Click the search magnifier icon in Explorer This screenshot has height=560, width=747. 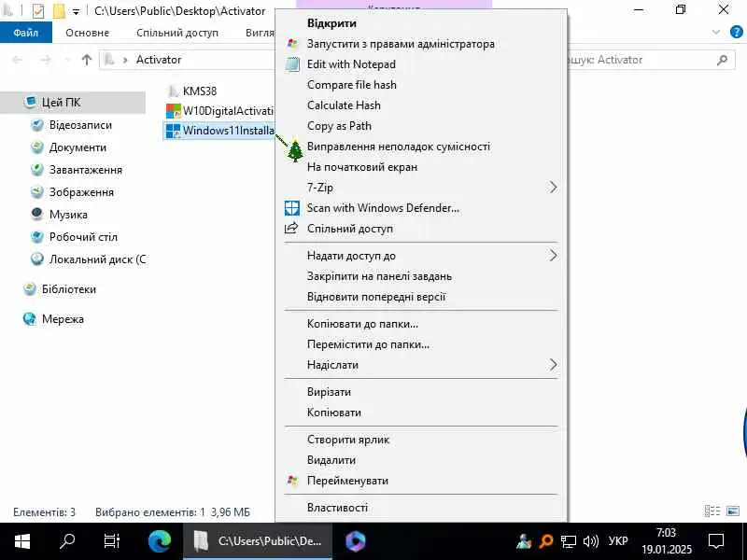click(723, 60)
